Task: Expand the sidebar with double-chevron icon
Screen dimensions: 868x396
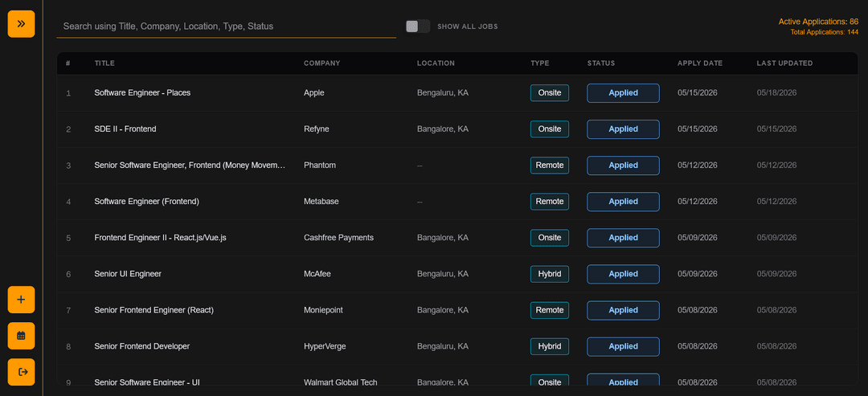Action: click(x=21, y=24)
